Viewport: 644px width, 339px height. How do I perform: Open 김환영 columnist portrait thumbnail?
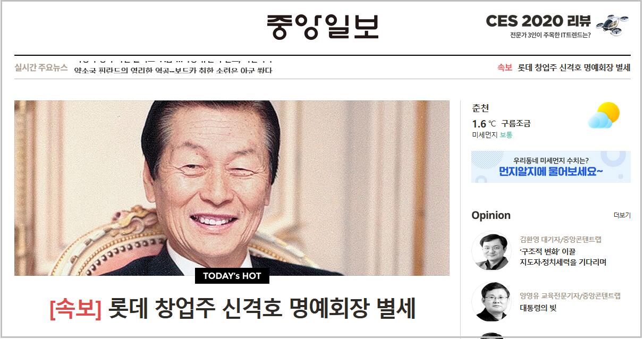pyautogui.click(x=490, y=251)
